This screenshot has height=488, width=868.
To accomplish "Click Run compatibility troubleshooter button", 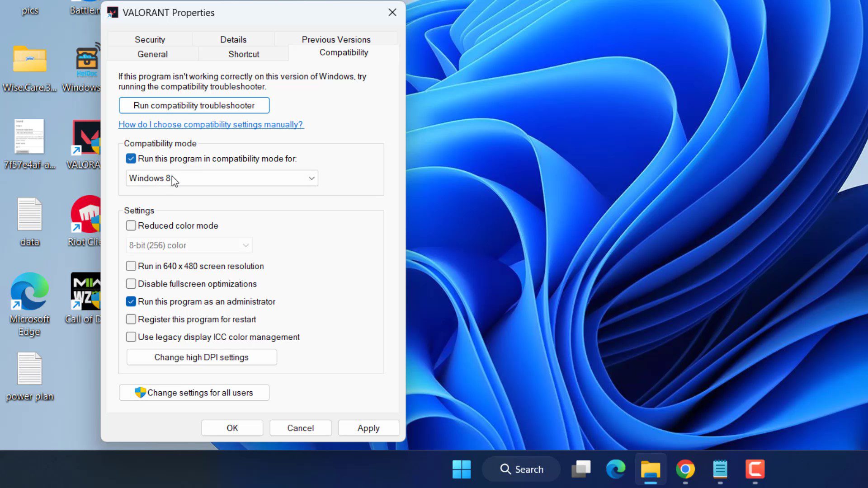I will [x=194, y=105].
